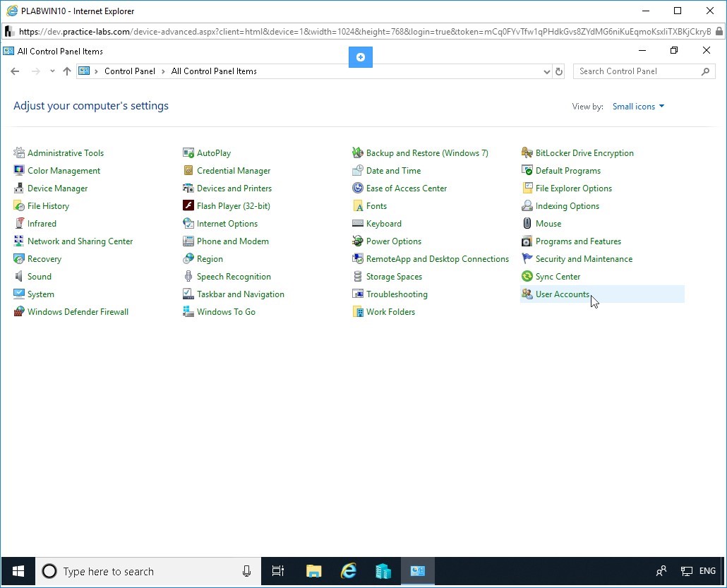Click the Date and Time link
Viewport: 727px width, 588px height.
click(393, 171)
